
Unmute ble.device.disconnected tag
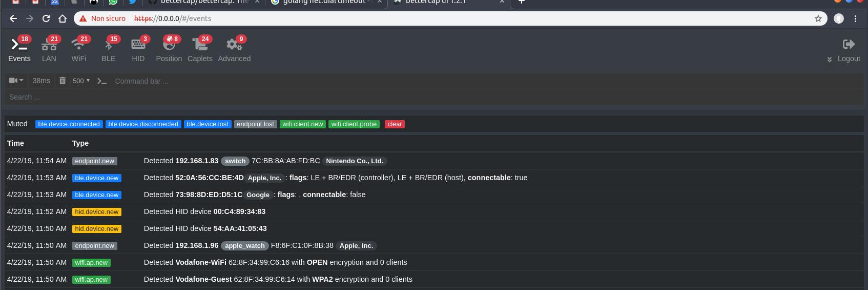(143, 124)
